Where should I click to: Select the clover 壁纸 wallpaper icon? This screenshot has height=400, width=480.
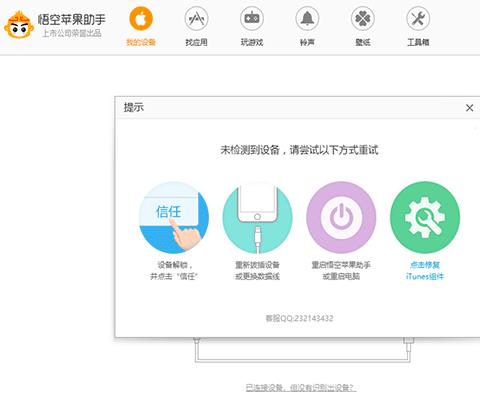[363, 19]
